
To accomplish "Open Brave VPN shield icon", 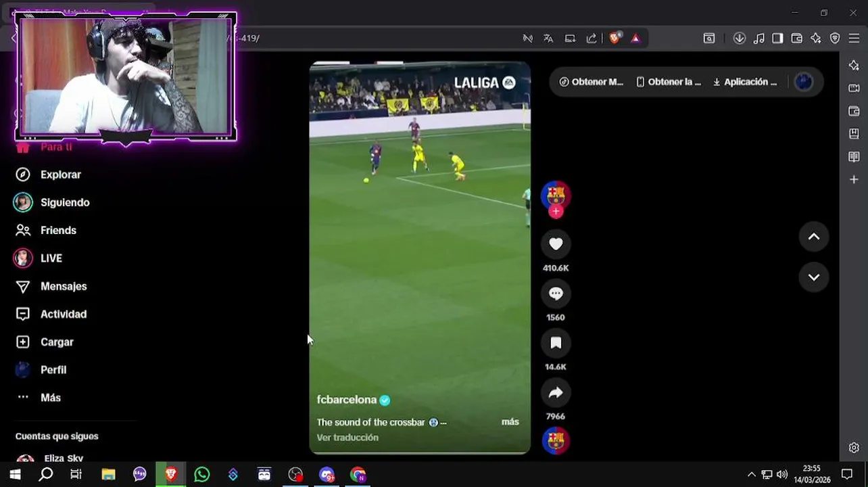I will (x=835, y=39).
